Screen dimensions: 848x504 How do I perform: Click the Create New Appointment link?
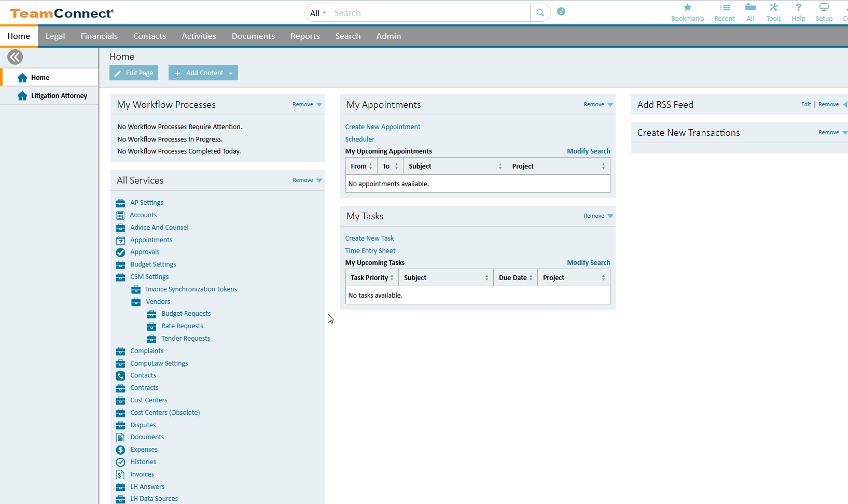tap(383, 127)
